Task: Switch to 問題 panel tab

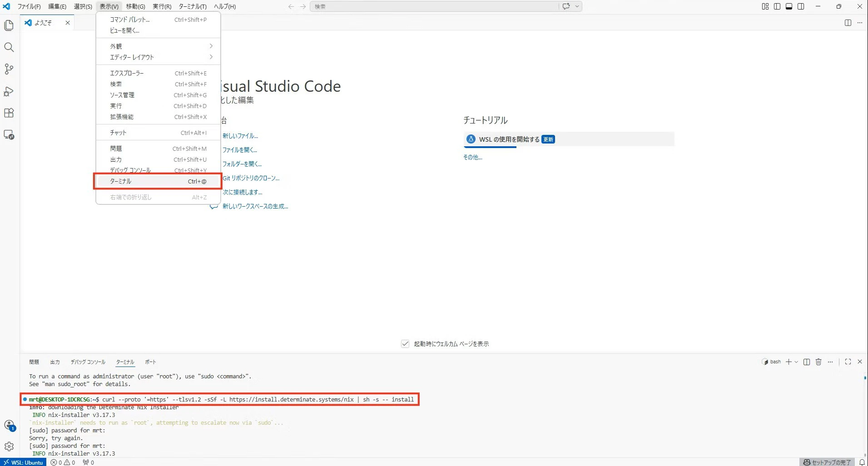Action: pyautogui.click(x=34, y=362)
